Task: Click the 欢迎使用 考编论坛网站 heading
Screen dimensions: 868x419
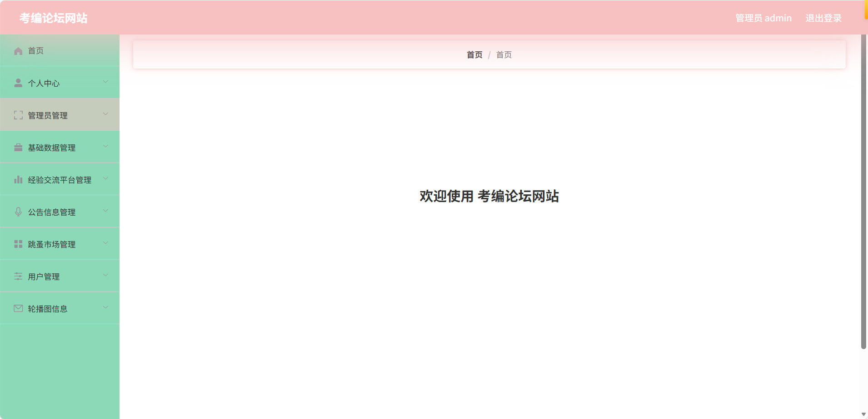Action: (x=489, y=196)
